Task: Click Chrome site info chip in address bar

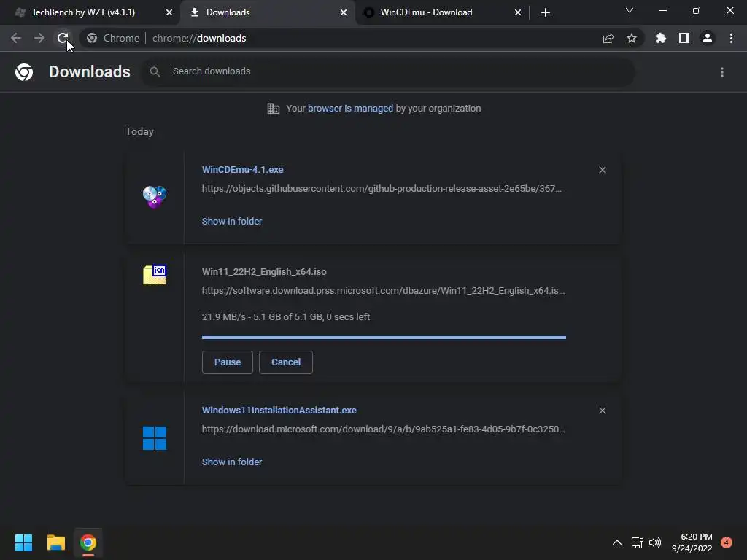Action: 113,38
